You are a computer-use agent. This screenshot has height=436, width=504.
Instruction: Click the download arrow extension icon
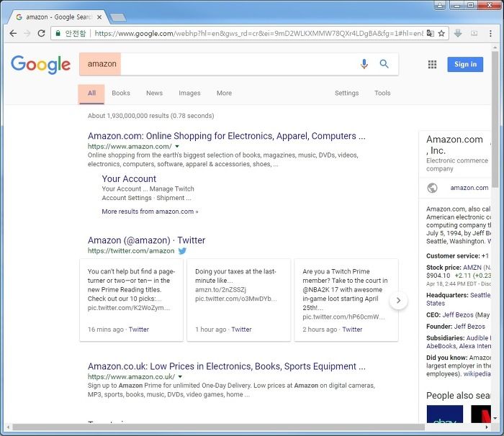458,33
